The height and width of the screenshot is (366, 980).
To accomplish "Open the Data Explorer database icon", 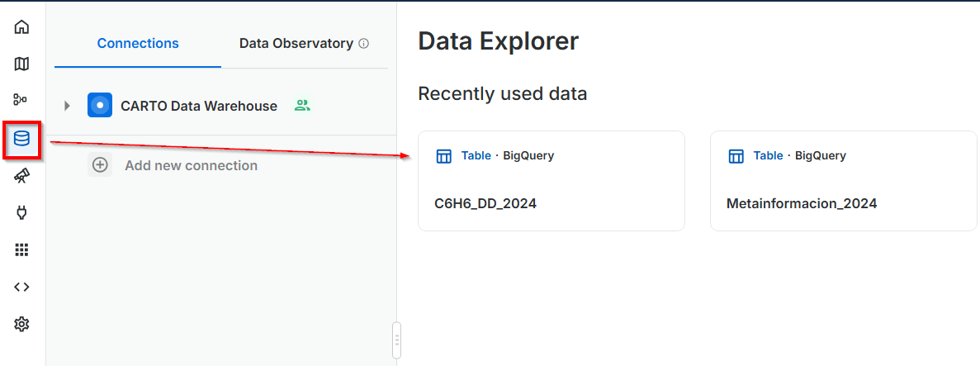I will [22, 139].
